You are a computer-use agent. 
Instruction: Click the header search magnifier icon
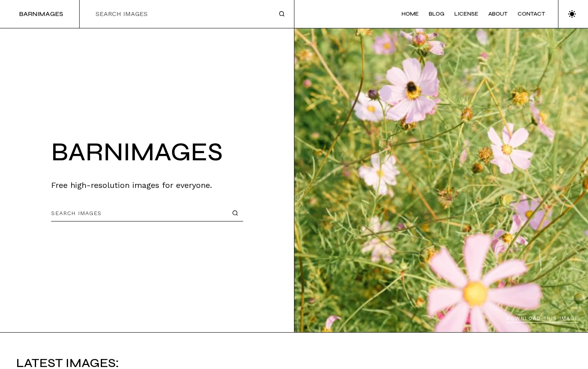(282, 14)
